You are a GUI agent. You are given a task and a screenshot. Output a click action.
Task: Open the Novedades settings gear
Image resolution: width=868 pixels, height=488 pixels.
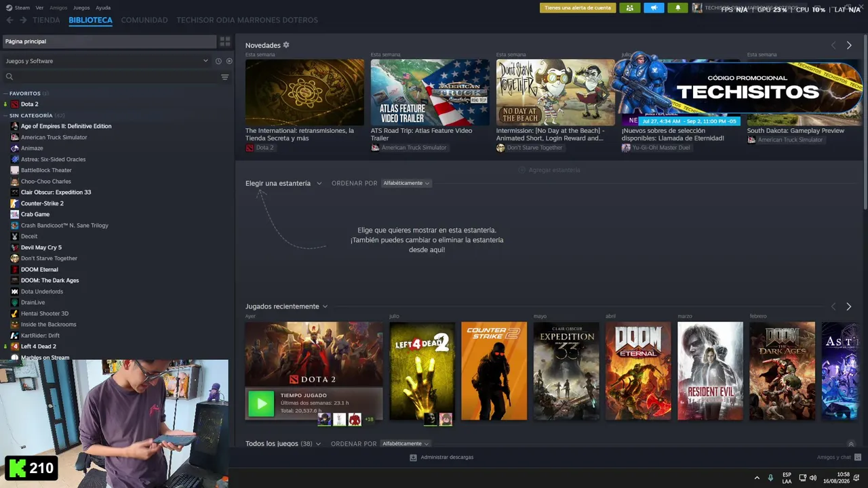(286, 45)
